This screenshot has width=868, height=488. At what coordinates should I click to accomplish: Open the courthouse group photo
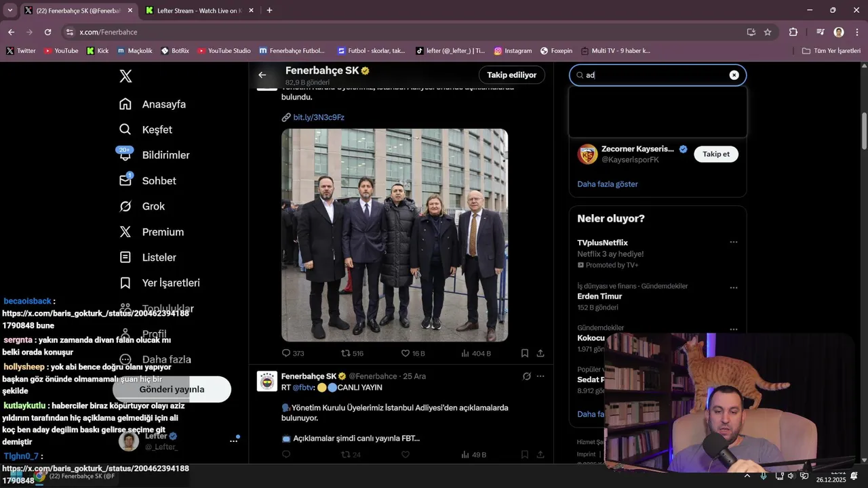[395, 235]
